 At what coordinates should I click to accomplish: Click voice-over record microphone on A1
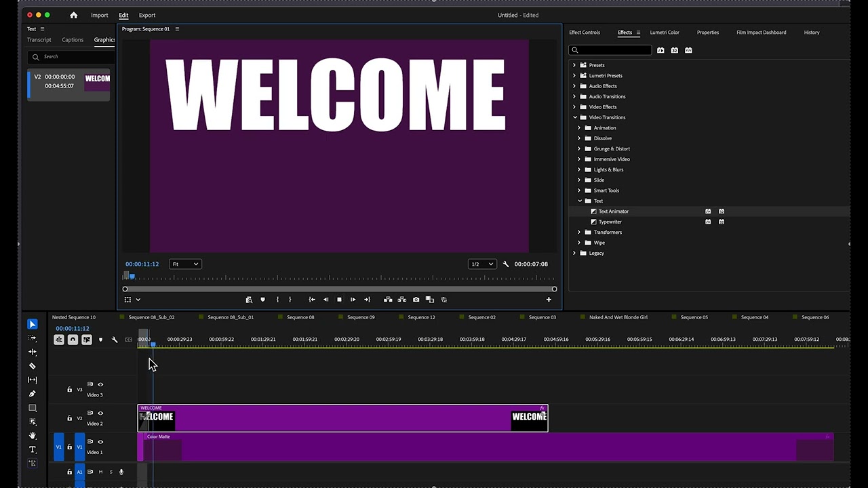pyautogui.click(x=121, y=472)
